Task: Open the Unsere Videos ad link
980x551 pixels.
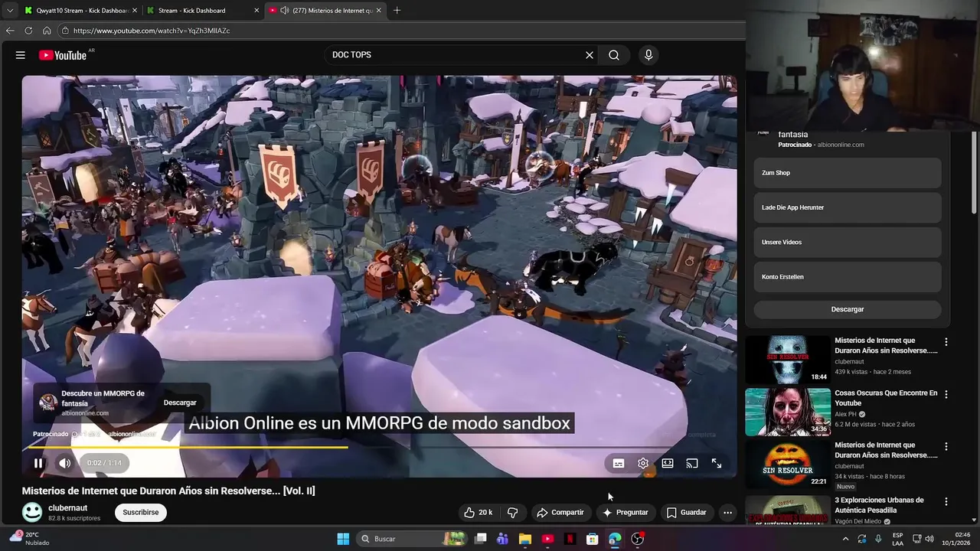Action: [848, 242]
